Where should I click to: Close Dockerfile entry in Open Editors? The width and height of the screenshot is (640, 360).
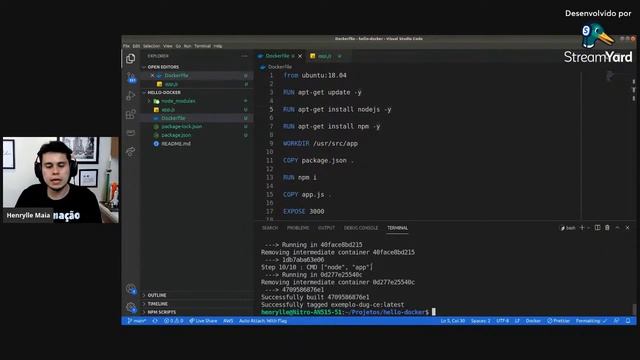click(x=152, y=76)
